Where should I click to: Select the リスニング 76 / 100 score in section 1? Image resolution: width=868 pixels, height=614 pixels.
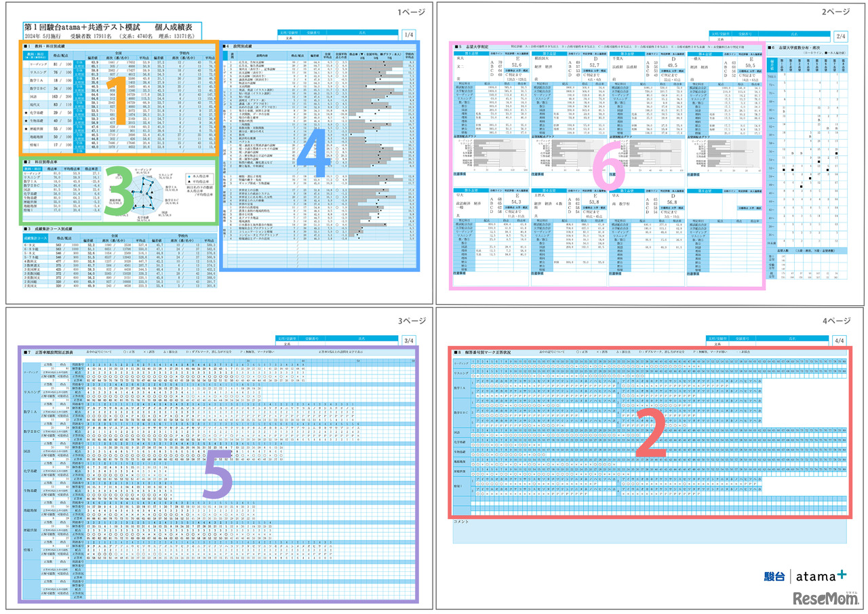coord(62,72)
